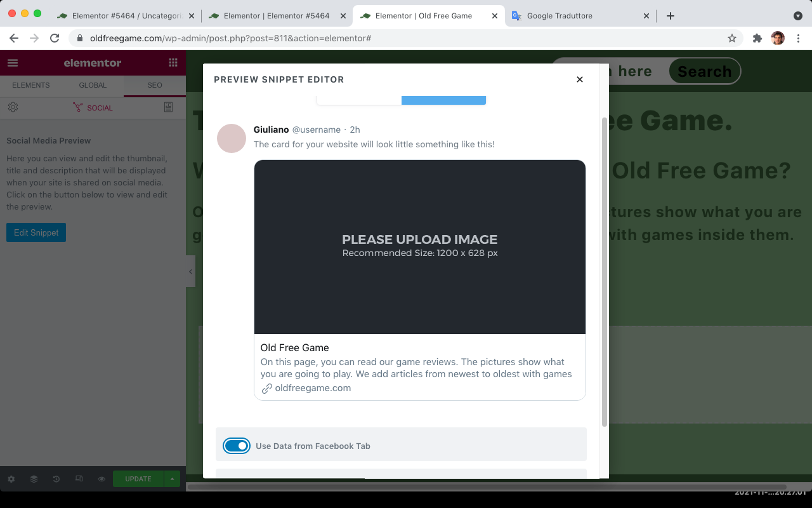This screenshot has width=812, height=508.
Task: Switch to the Global tab
Action: pos(93,85)
